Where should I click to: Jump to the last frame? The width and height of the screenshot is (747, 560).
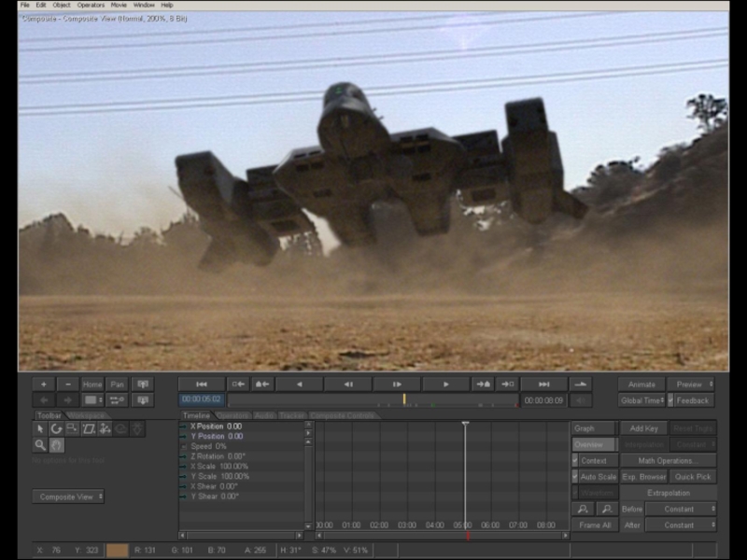click(544, 385)
